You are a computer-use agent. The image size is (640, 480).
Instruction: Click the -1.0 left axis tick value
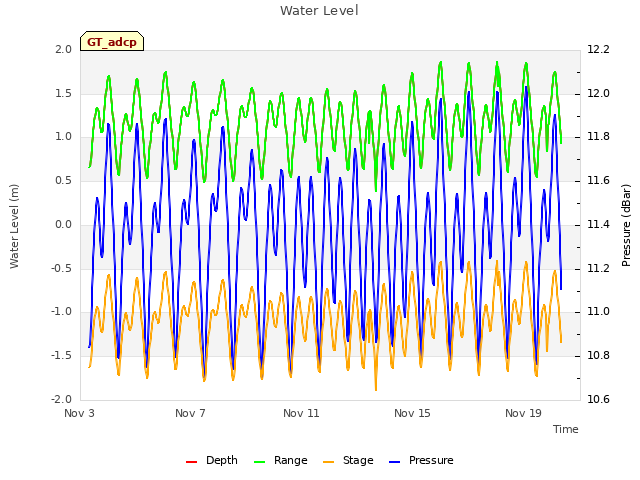pos(61,312)
